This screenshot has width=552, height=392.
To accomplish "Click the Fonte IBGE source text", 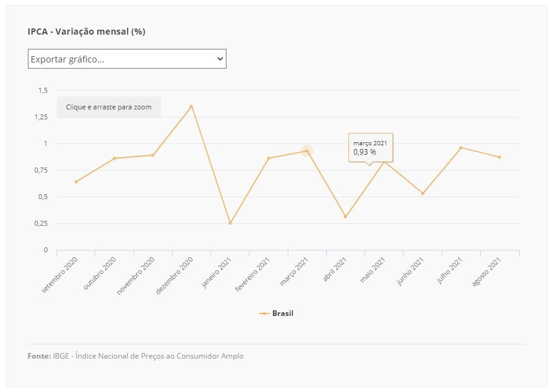I will [136, 356].
